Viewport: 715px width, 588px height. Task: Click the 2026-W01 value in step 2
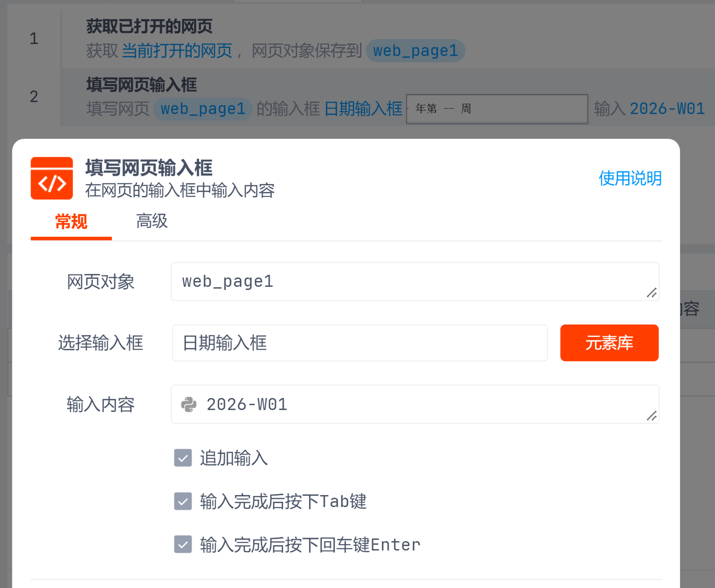667,109
